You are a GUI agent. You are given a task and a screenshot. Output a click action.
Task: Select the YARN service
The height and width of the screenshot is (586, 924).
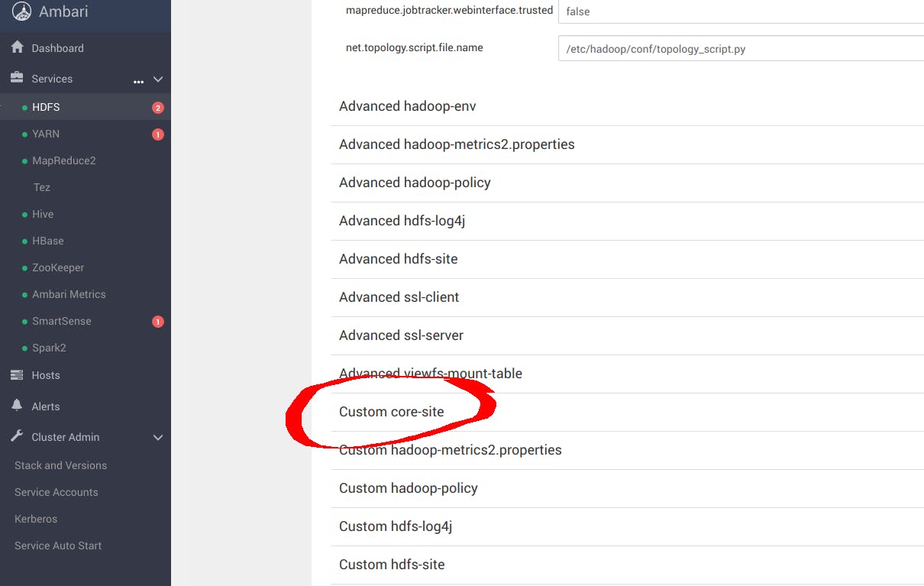point(46,134)
